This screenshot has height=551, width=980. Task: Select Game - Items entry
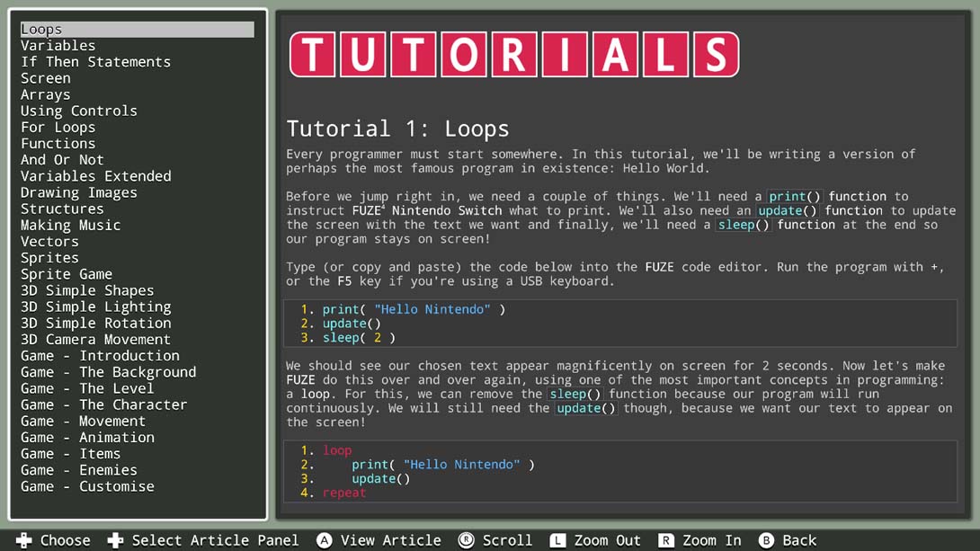coord(71,453)
